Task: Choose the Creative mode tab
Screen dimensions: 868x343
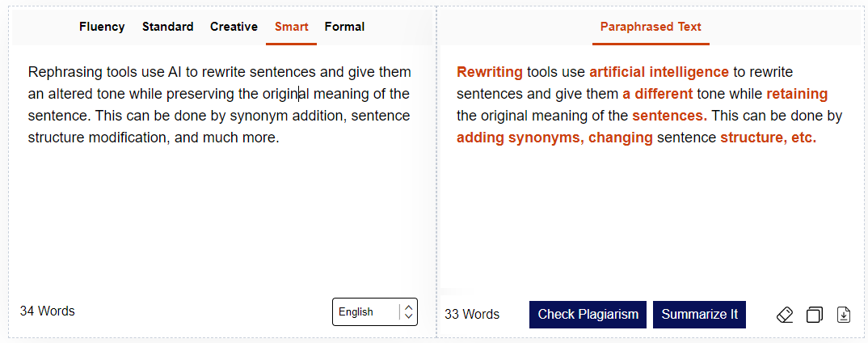Action: (234, 27)
